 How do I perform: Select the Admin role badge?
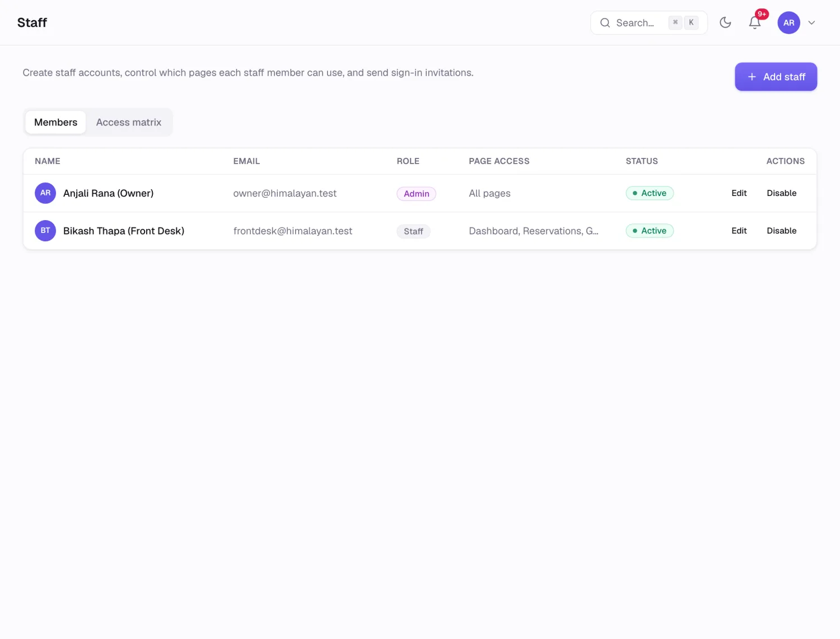click(x=416, y=194)
